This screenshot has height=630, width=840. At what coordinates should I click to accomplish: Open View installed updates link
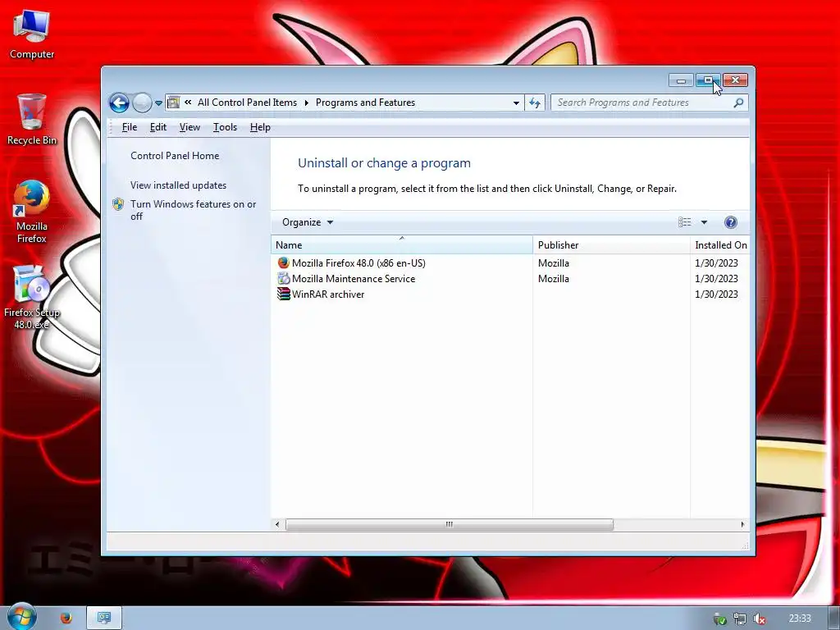click(178, 185)
